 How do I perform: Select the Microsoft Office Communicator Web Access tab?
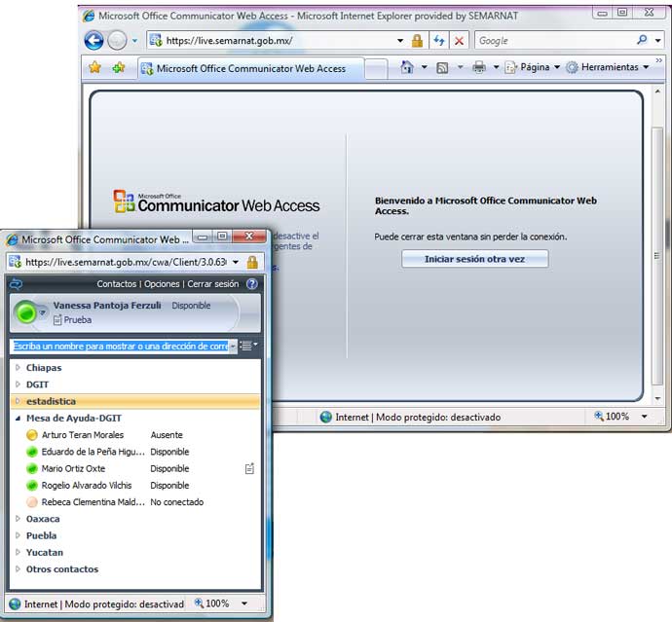coord(250,68)
